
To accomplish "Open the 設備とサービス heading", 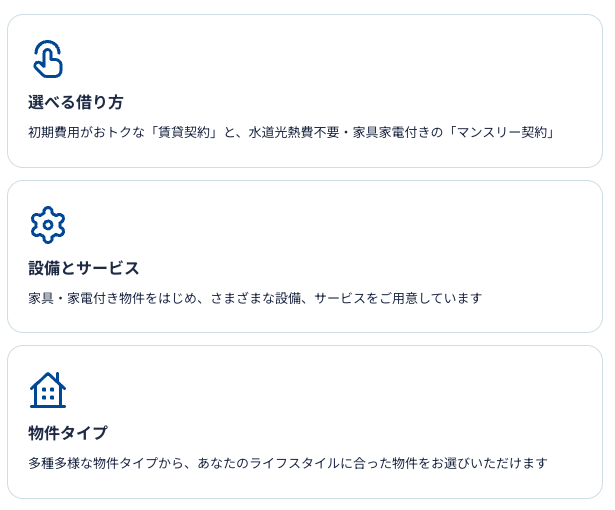I will click(84, 268).
